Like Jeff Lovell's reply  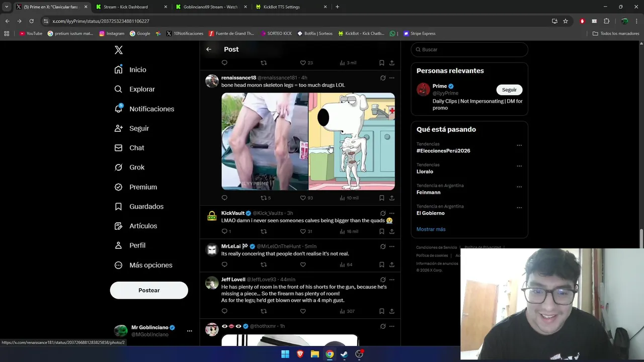(303, 311)
